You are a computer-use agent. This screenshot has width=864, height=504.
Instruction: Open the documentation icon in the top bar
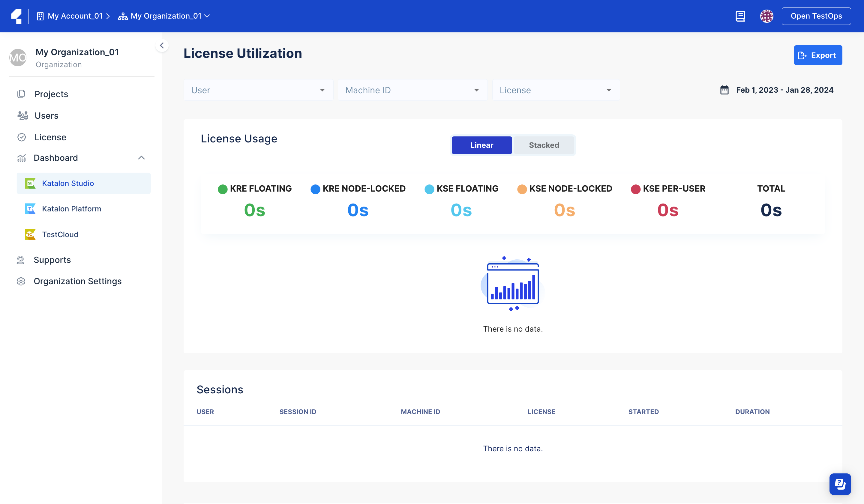741,16
